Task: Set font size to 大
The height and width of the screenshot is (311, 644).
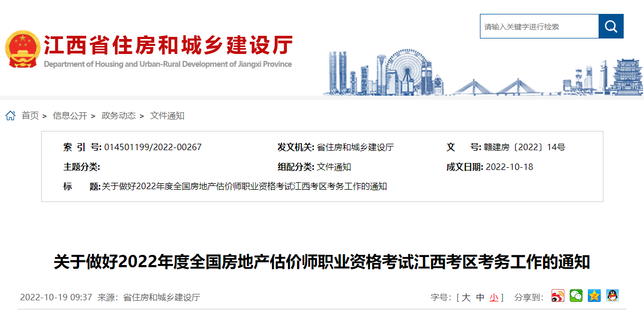Action: 466,297
